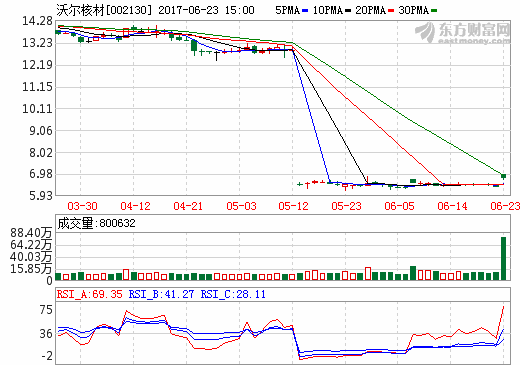Click the -2 RSI axis label
Image resolution: width=520 pixels, height=365 pixels.
[x=47, y=356]
